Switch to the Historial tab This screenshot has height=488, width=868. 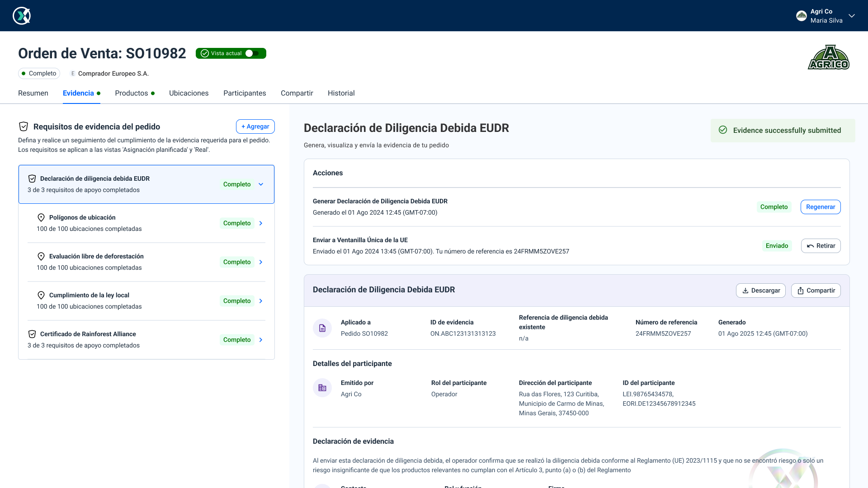[x=341, y=93]
